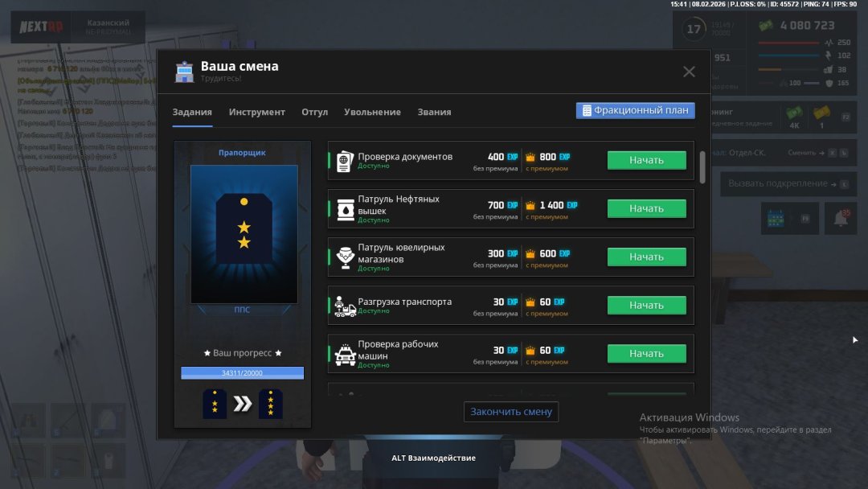The image size is (868, 489).
Task: Click the oil rig patrol barrel icon
Action: (x=345, y=209)
